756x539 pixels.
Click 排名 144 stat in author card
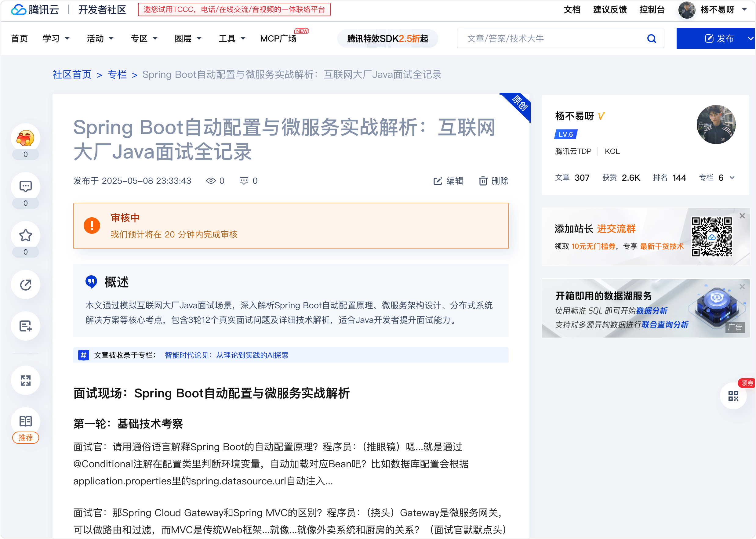(x=669, y=178)
